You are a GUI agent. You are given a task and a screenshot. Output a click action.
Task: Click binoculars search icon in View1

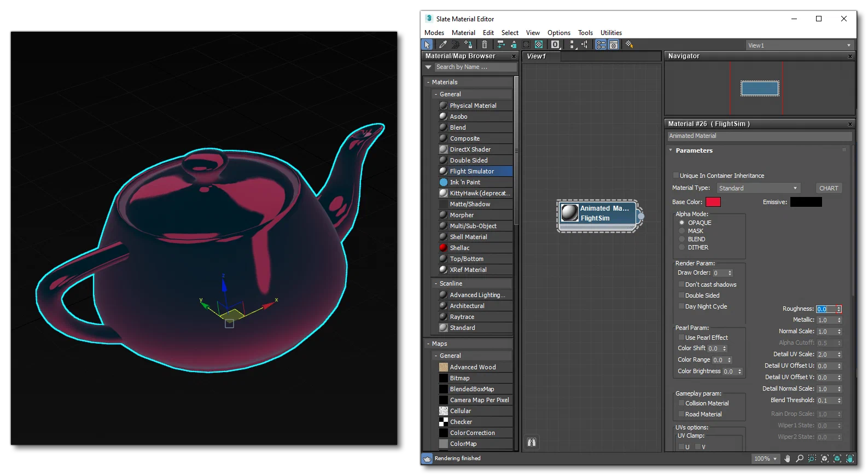[532, 443]
